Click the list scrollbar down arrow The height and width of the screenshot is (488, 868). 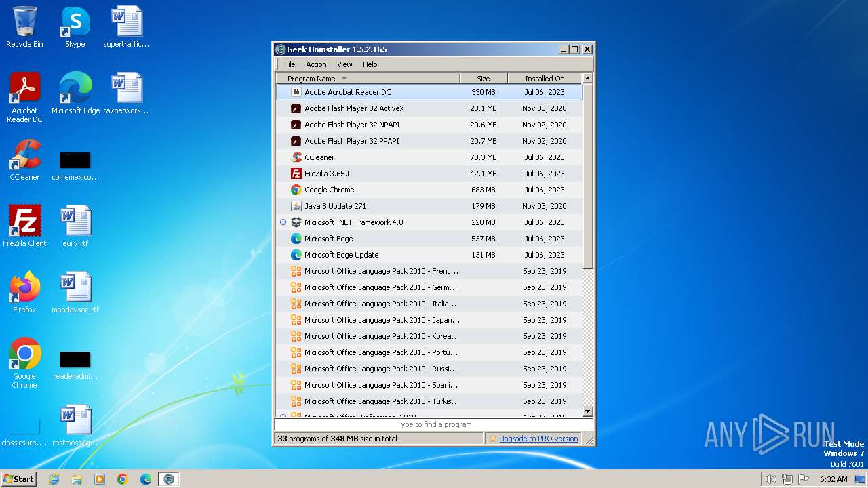click(x=588, y=411)
